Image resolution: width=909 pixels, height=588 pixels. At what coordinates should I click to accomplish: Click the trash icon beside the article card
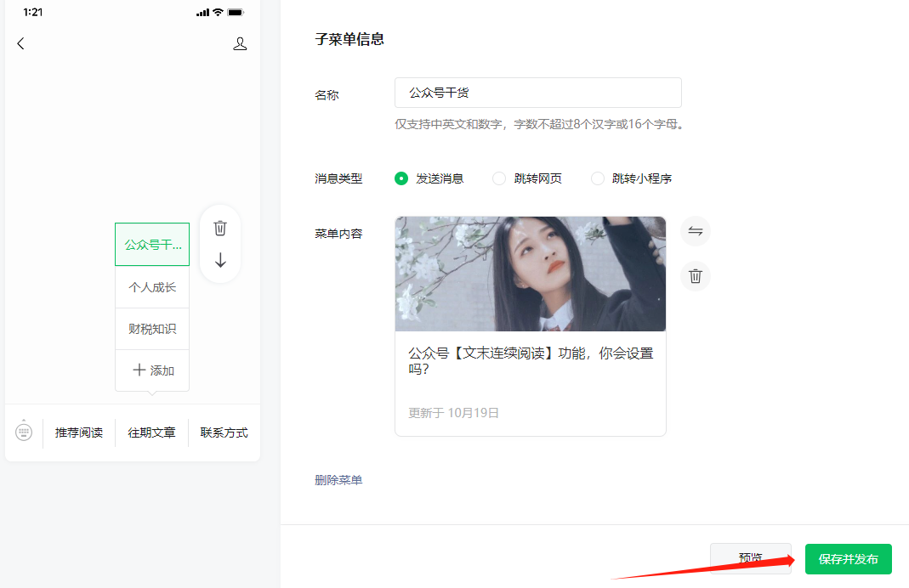click(695, 275)
